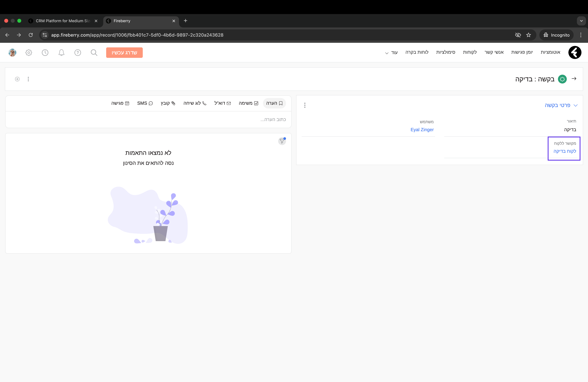
Task: Open a new browser tab with plus
Action: click(x=186, y=21)
